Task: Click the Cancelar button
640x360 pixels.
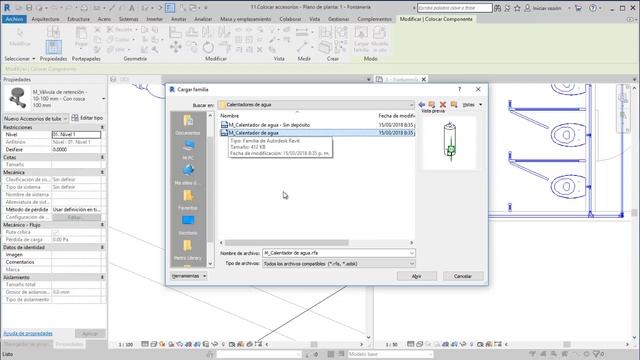Action: (x=463, y=276)
